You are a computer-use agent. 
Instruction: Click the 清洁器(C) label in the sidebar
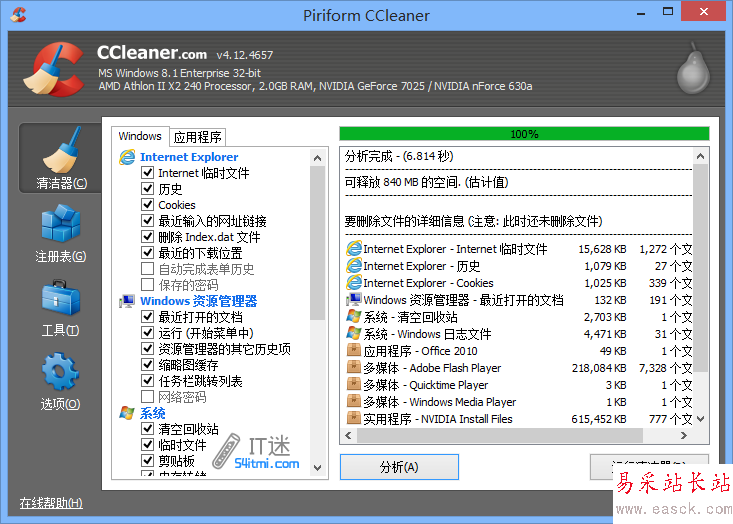61,183
